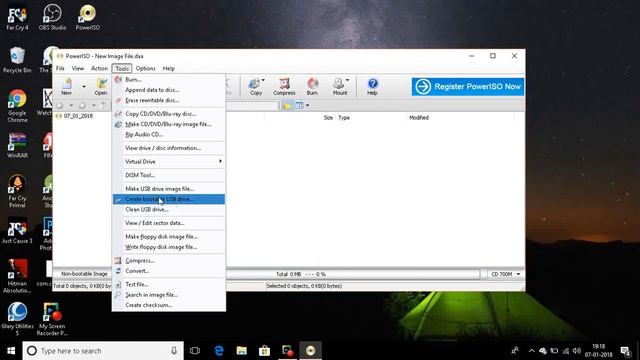Open the Google Chrome desktop icon
This screenshot has height=360, width=640.
click(x=17, y=106)
